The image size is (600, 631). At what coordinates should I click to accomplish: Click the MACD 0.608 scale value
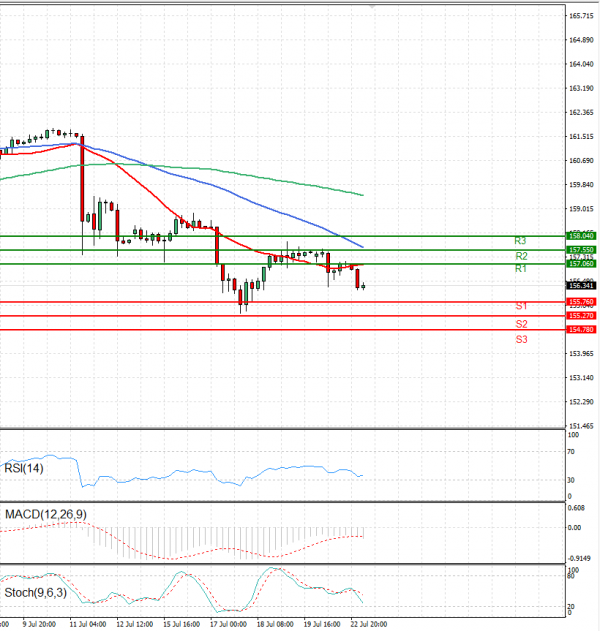point(576,508)
